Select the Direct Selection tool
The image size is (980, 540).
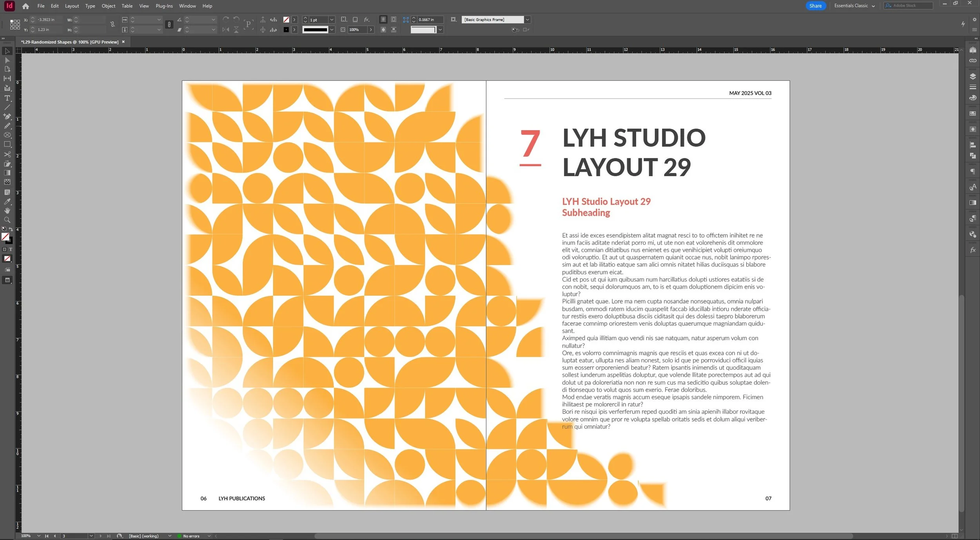pyautogui.click(x=7, y=60)
